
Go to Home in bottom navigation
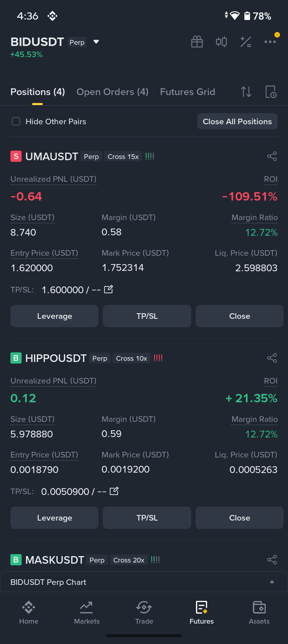point(29,612)
